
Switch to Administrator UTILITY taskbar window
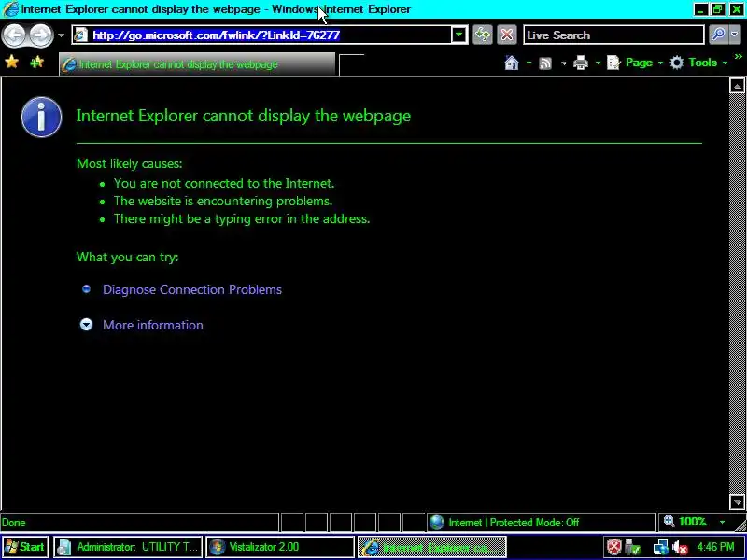128,547
